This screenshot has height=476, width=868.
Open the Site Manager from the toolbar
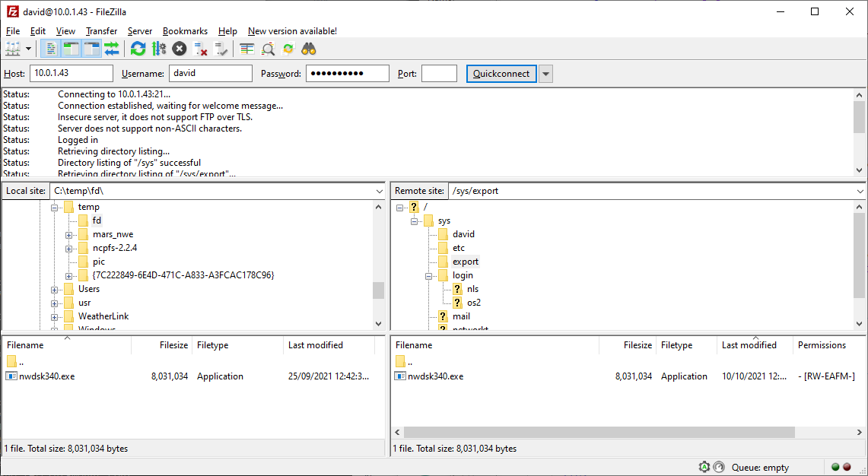12,49
